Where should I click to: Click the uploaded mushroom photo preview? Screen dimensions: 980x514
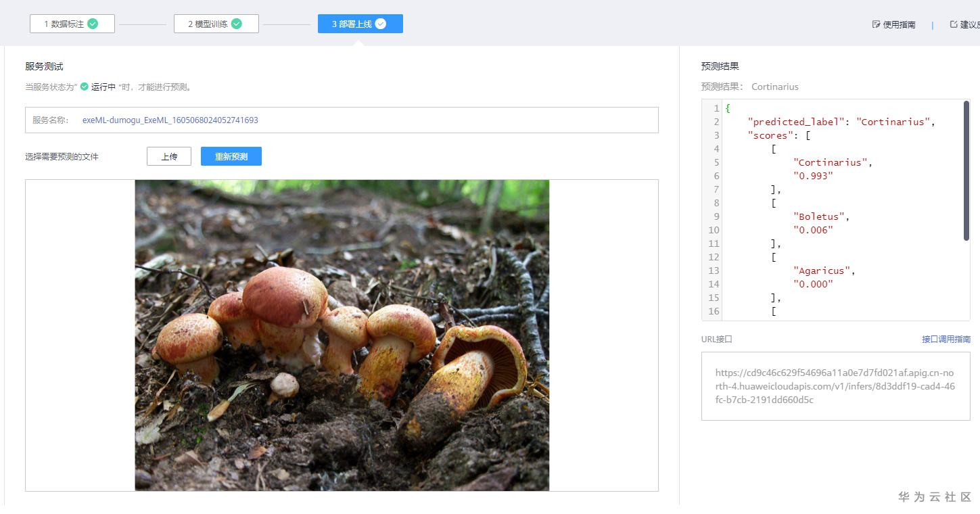342,335
